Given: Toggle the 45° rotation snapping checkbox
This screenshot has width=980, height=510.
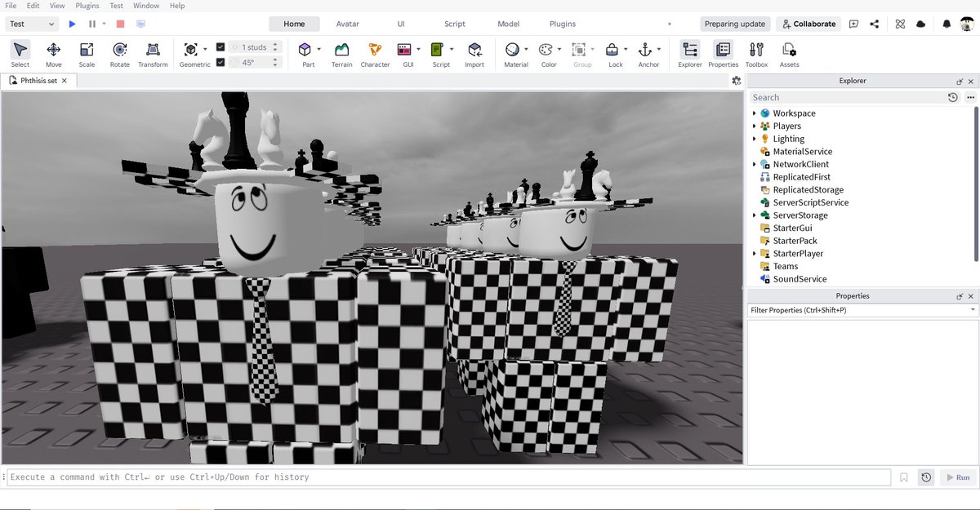Looking at the screenshot, I should [x=220, y=61].
